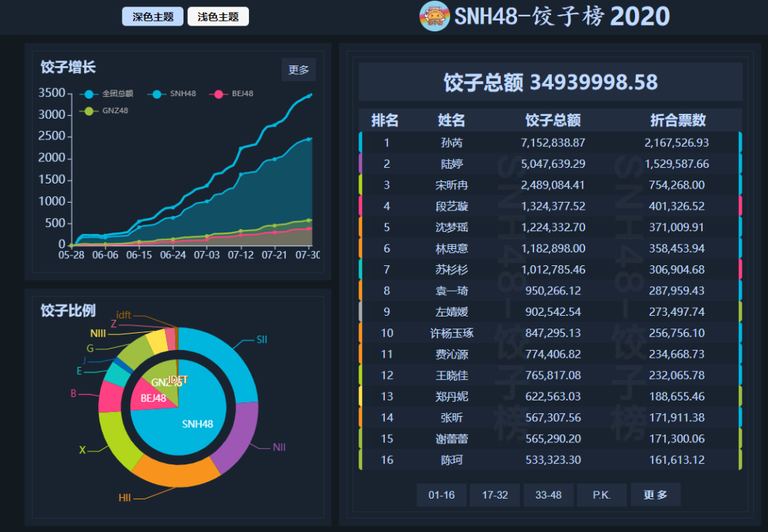Screen dimensions: 768x532
Task: Toggle the BEJ48 legend series
Action: pos(232,94)
